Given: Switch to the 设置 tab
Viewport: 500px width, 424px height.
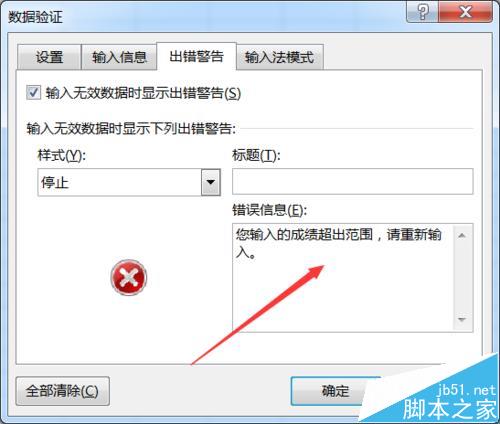Looking at the screenshot, I should pyautogui.click(x=49, y=57).
